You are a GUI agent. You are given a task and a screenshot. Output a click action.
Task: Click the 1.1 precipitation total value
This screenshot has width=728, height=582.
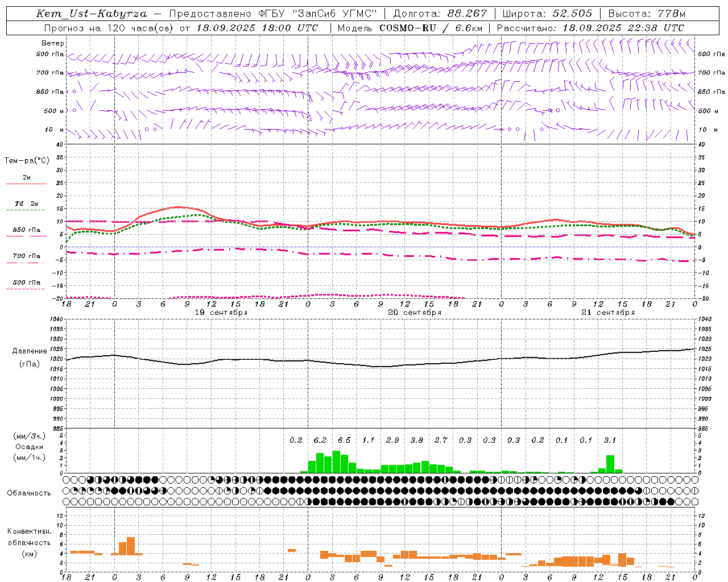point(369,440)
